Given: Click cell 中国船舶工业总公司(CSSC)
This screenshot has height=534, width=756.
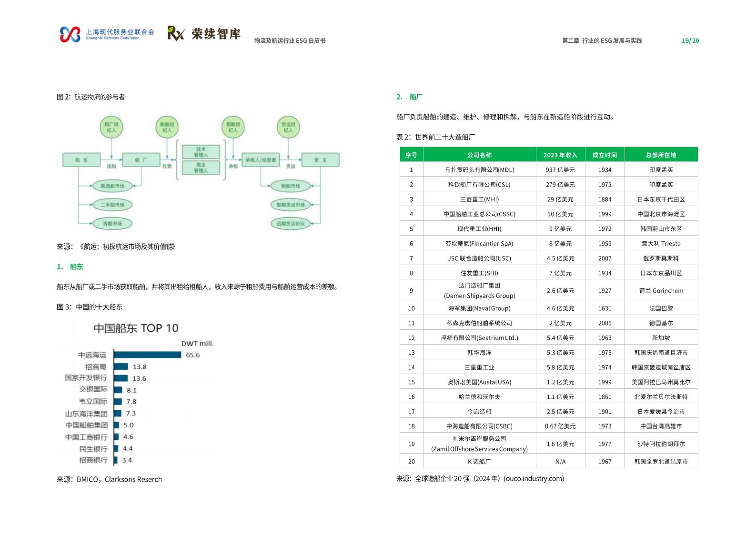Looking at the screenshot, I should point(480,214).
